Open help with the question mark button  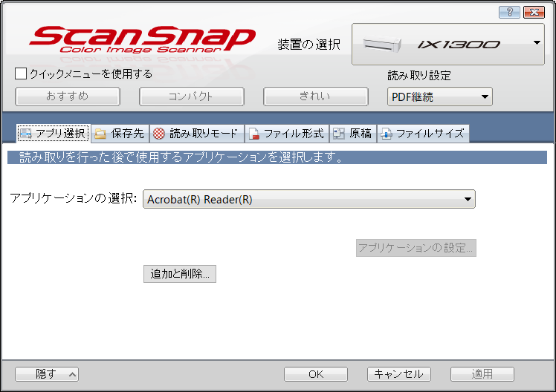click(509, 13)
